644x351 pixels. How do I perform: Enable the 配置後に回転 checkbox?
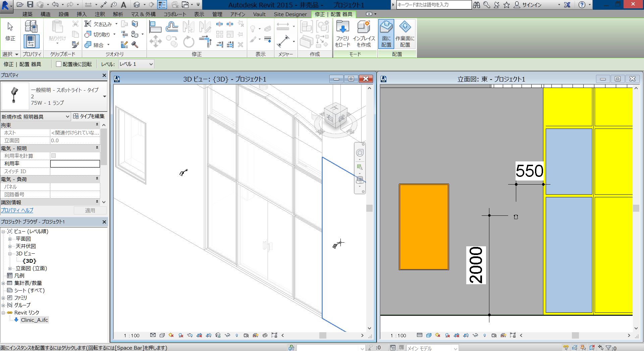point(59,64)
